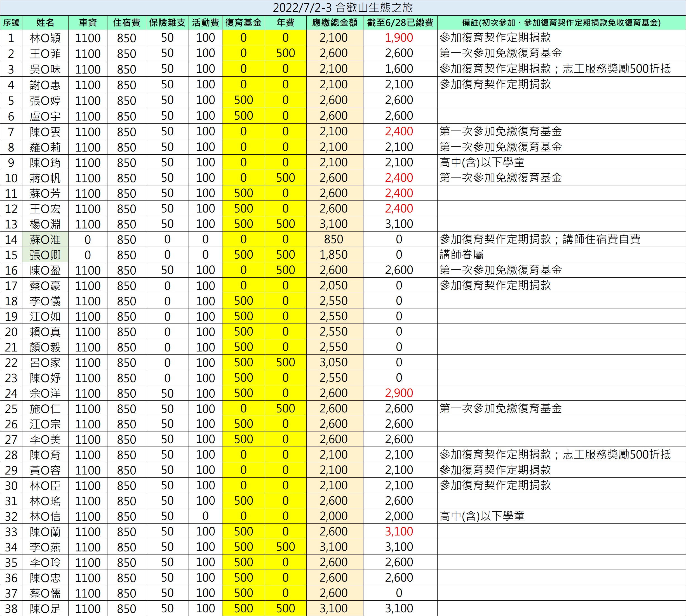Select name cell 林O信
Image resolution: width=686 pixels, height=616 pixels.
45,516
